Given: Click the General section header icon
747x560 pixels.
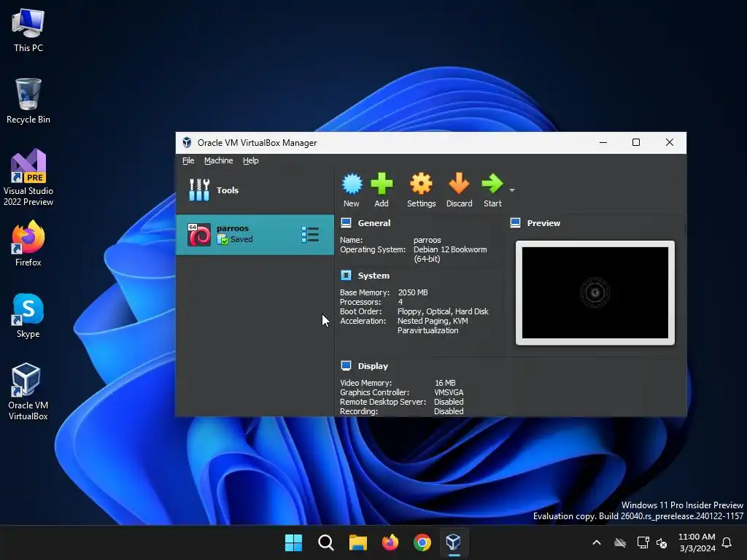Looking at the screenshot, I should [x=347, y=223].
